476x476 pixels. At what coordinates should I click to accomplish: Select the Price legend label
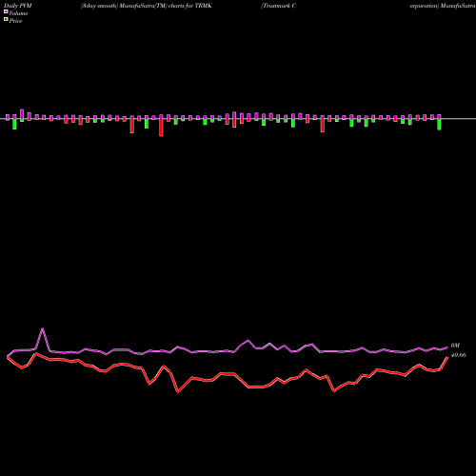coord(15,21)
